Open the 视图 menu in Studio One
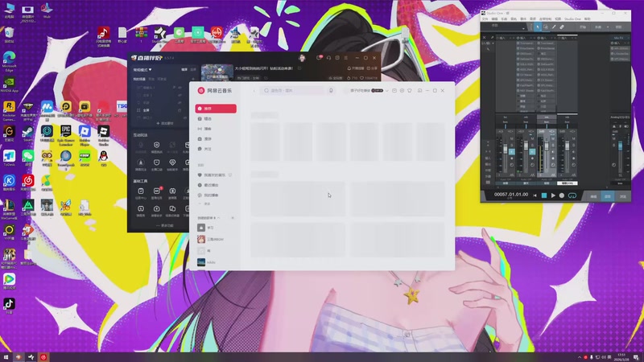The height and width of the screenshot is (362, 644). (558, 19)
